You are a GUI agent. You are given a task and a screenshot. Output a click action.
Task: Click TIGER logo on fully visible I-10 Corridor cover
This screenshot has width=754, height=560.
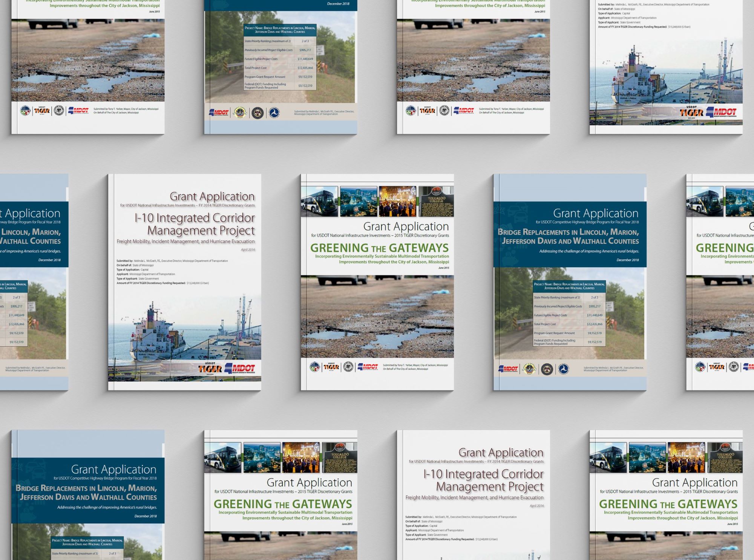point(210,368)
